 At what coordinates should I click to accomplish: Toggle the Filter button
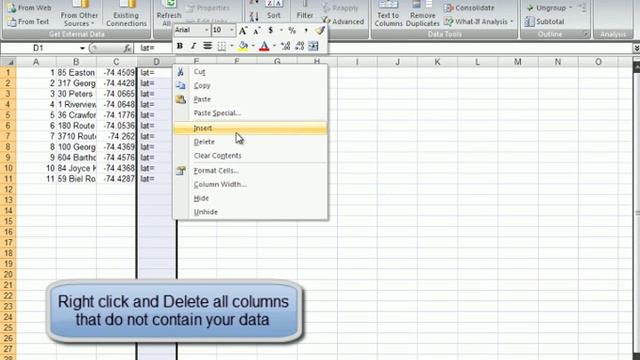(305, 11)
